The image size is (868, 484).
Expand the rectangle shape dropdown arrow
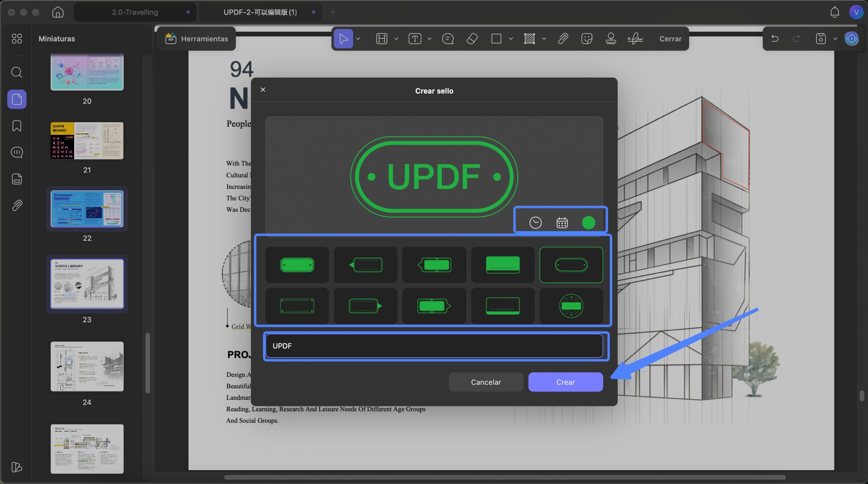[511, 39]
